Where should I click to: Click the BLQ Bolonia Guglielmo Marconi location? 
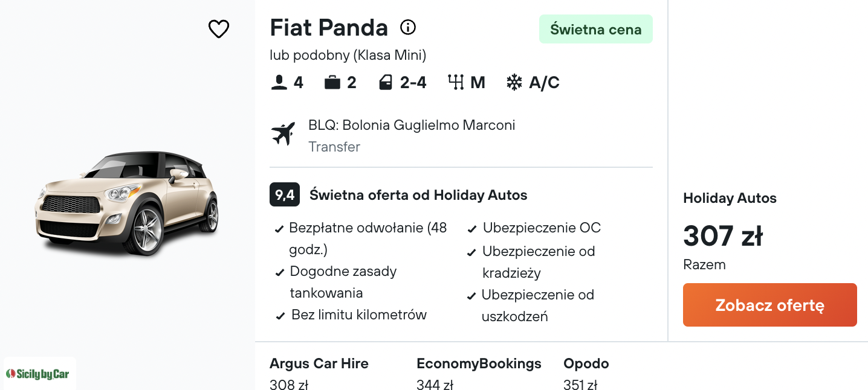[412, 126]
